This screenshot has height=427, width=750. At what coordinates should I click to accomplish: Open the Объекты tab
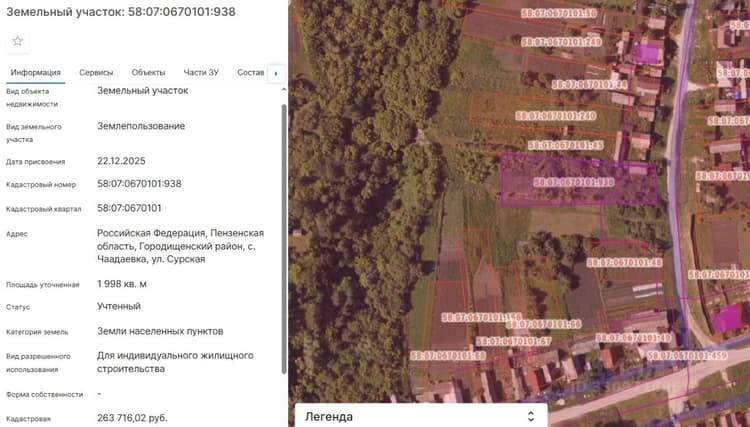coord(148,73)
